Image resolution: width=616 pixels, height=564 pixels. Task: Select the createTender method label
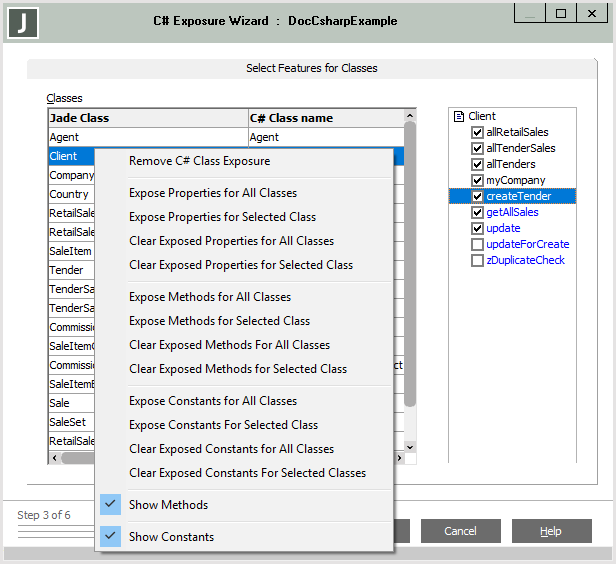point(519,196)
